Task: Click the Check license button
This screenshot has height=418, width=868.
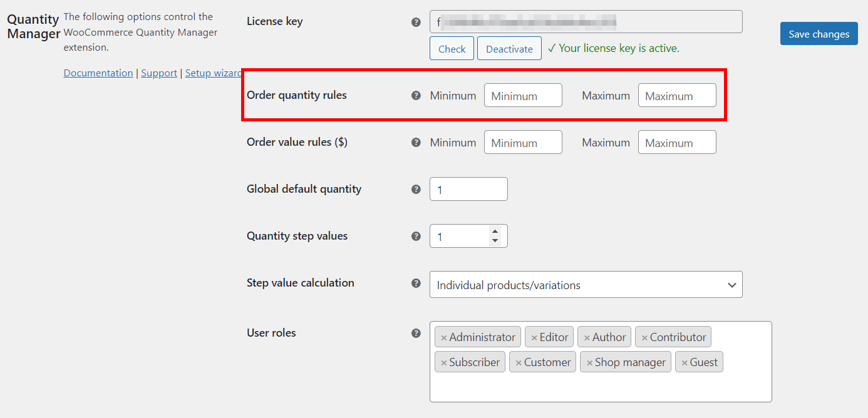Action: pyautogui.click(x=452, y=48)
